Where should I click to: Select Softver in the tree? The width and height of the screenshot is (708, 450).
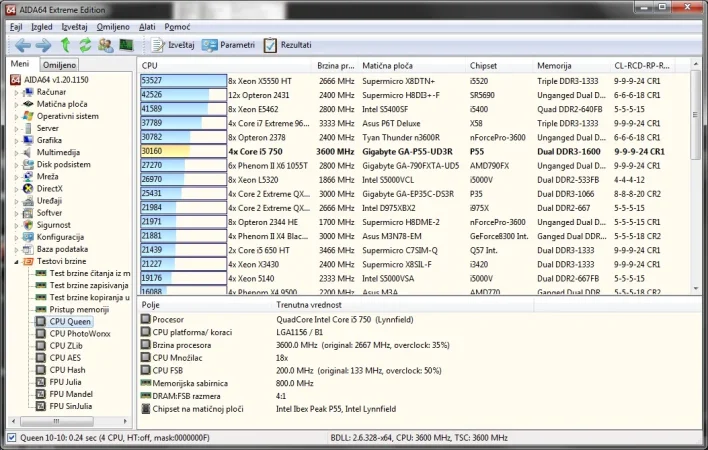point(49,213)
